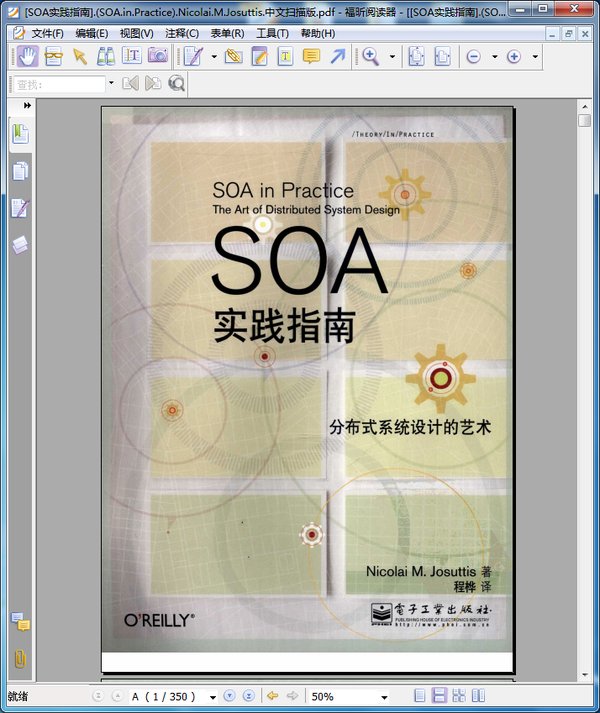
Task: Click the scrollbar up arrow
Action: 585,106
